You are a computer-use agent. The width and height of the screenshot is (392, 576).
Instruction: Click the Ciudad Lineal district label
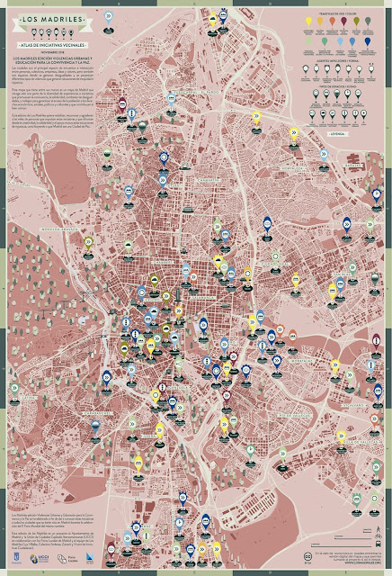[276, 264]
